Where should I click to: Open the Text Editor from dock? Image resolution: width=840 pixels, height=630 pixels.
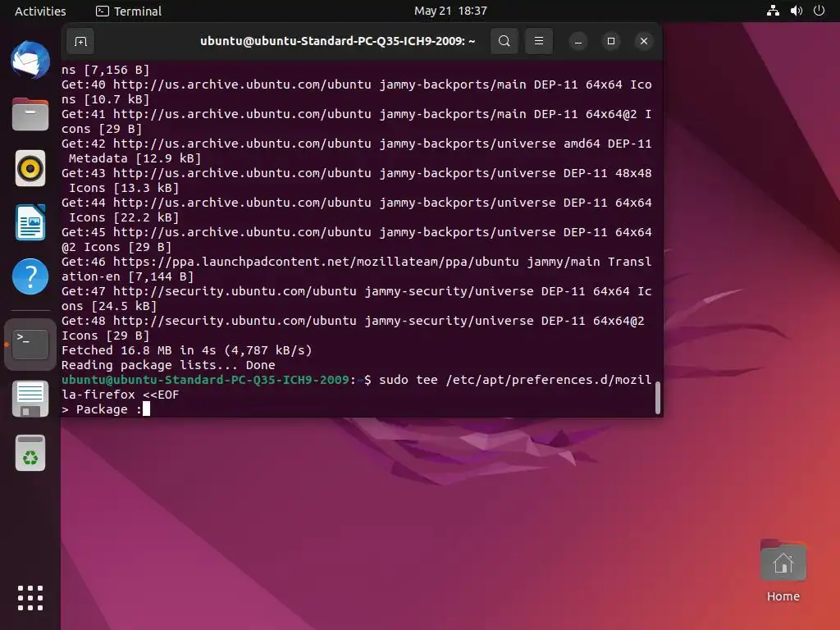(x=30, y=399)
